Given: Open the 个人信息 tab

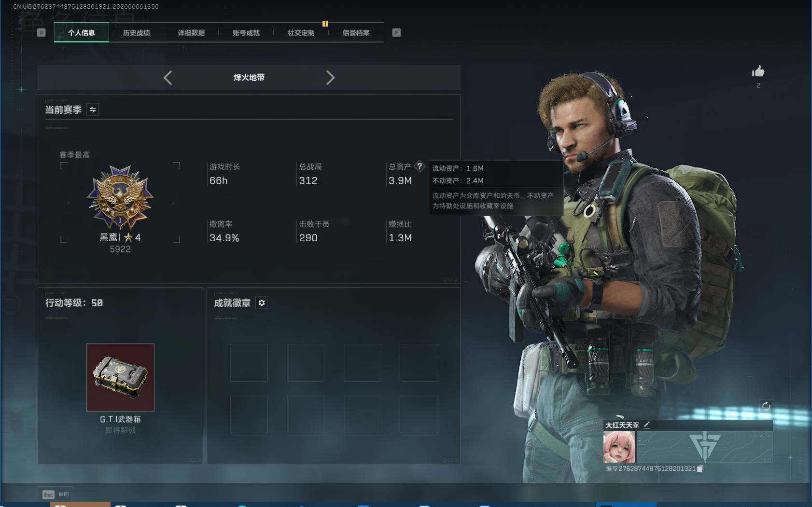Looking at the screenshot, I should [82, 32].
